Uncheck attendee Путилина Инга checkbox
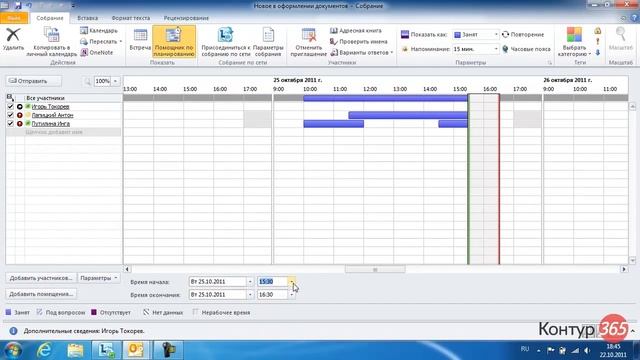The width and height of the screenshot is (640, 360). coord(10,123)
